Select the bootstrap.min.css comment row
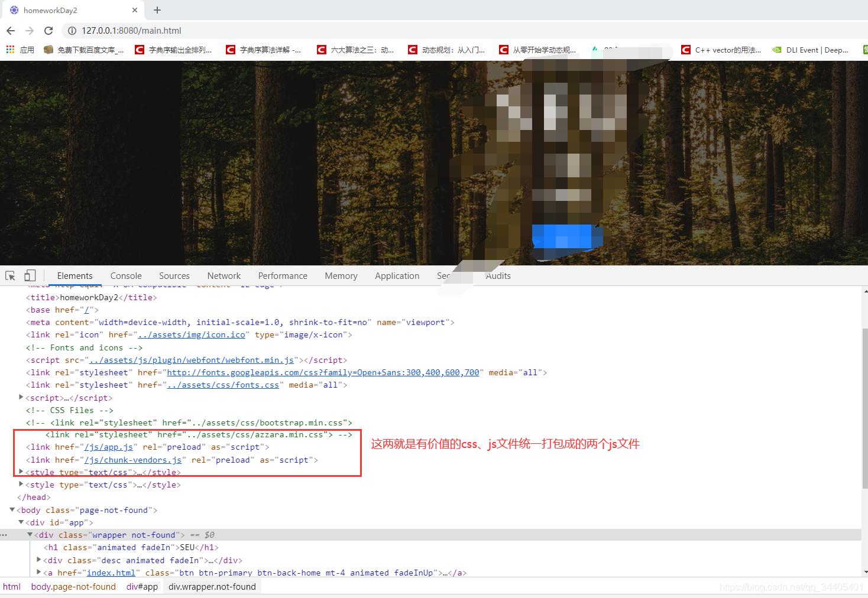The height and width of the screenshot is (598, 868). tap(189, 423)
